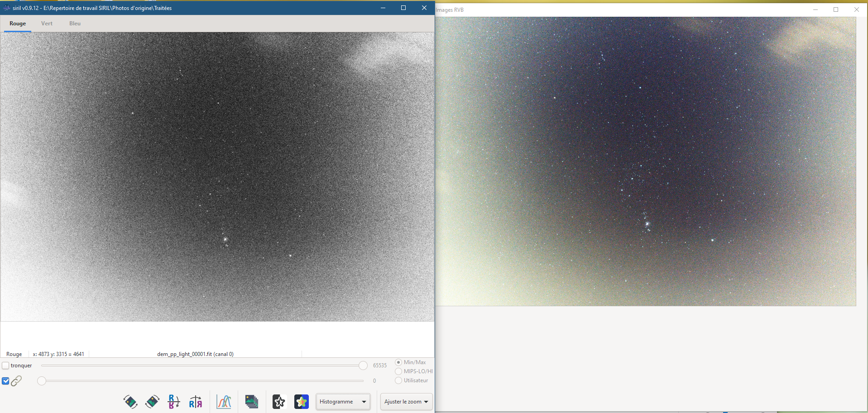
Task: Click the file name dem_pp_light_00001.fit (canal 0)
Action: (195, 354)
